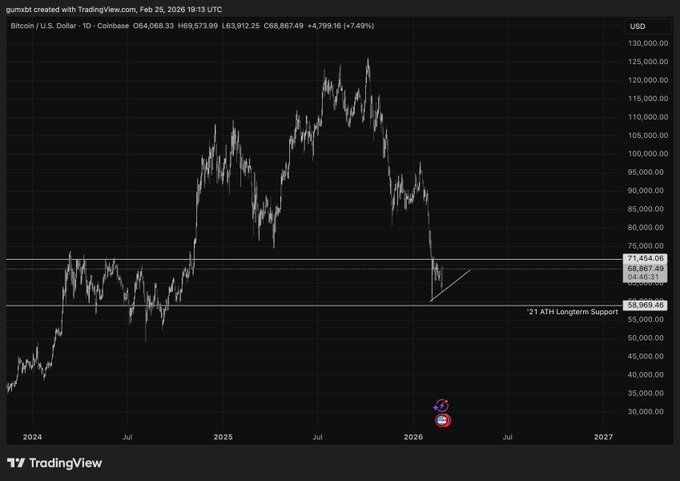Click the '21 ATH Longterm Support text label

coord(572,312)
